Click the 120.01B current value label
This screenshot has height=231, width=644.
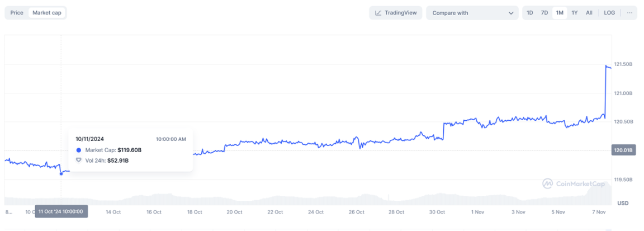(623, 150)
